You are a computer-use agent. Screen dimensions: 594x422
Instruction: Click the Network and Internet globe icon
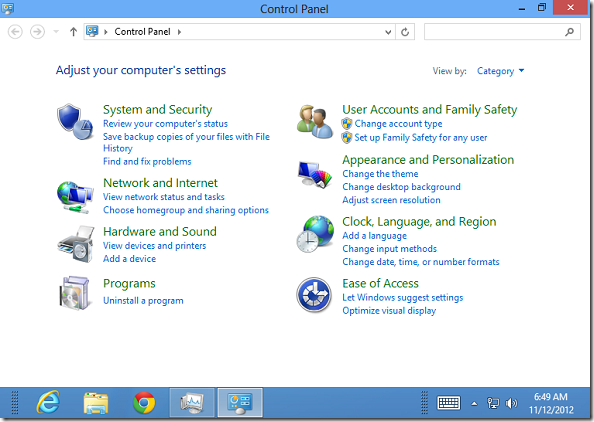click(x=75, y=197)
